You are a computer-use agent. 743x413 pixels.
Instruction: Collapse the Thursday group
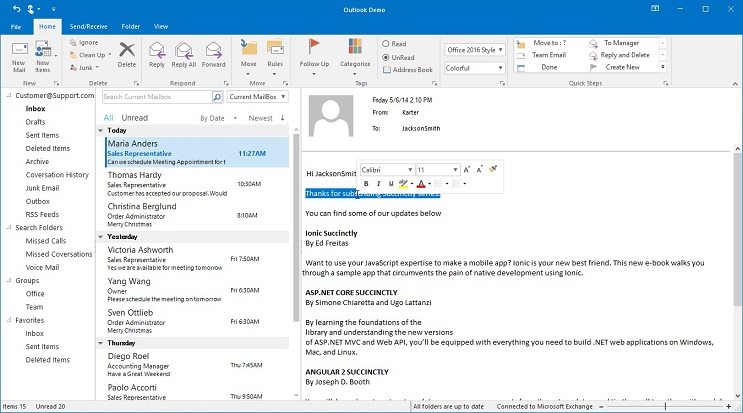click(100, 343)
